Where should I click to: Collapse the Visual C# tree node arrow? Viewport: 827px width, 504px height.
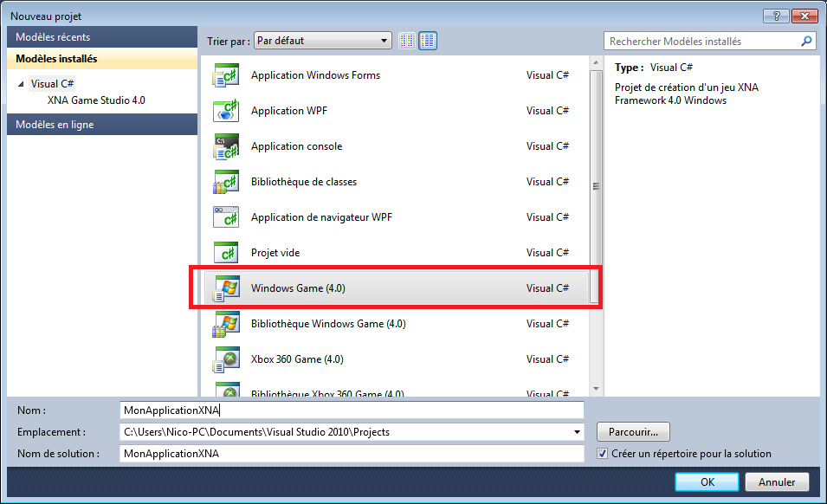pos(21,84)
